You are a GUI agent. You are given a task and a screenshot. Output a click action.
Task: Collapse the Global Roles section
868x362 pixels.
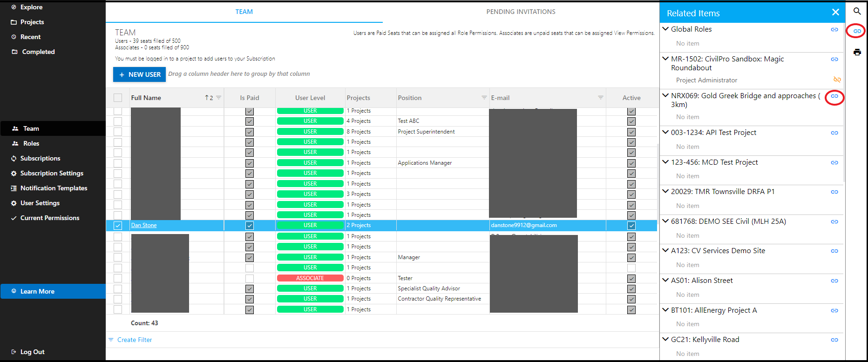click(666, 29)
